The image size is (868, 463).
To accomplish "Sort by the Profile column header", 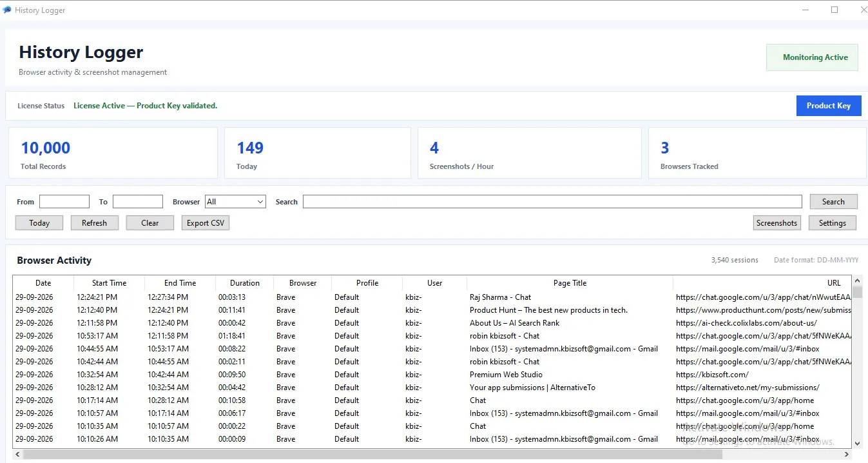I will point(367,283).
